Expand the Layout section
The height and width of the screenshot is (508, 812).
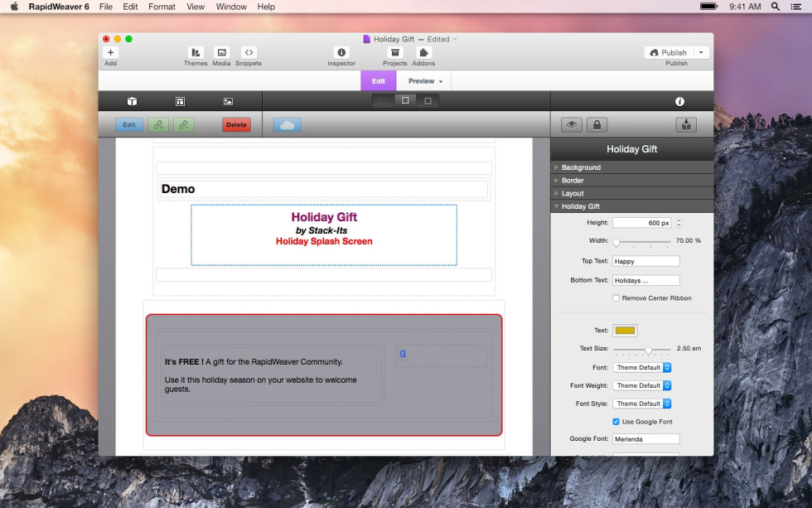(631, 193)
